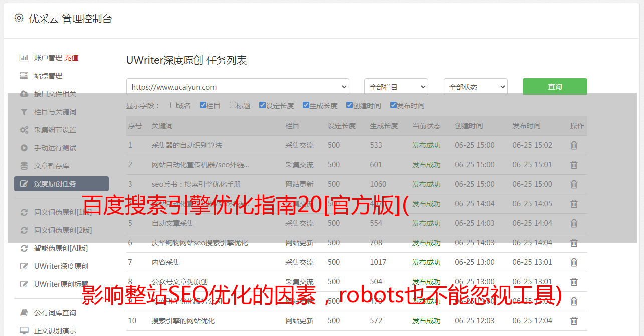The width and height of the screenshot is (644, 336).
Task: Click keyword 搜索引擎的网站优化
Action: click(x=183, y=321)
